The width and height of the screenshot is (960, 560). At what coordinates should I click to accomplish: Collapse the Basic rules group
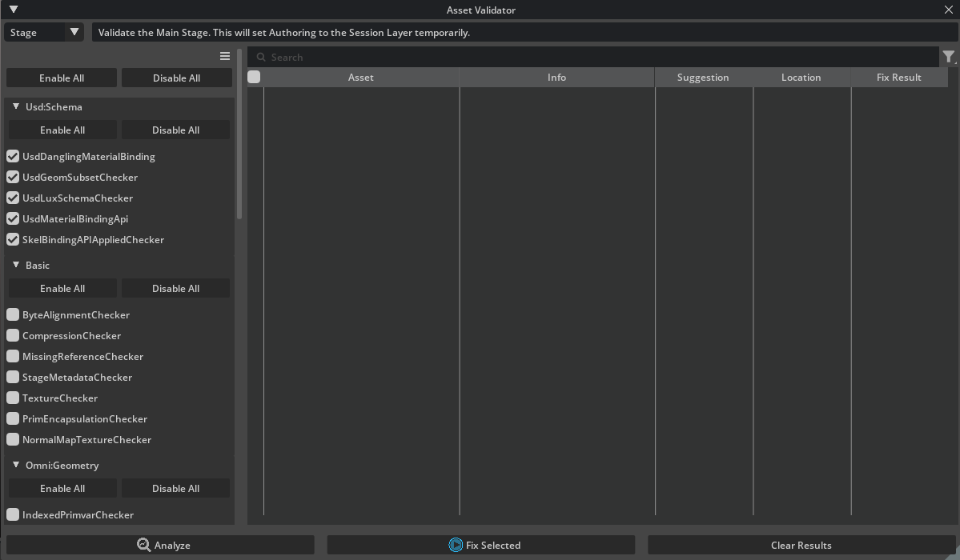click(x=16, y=265)
